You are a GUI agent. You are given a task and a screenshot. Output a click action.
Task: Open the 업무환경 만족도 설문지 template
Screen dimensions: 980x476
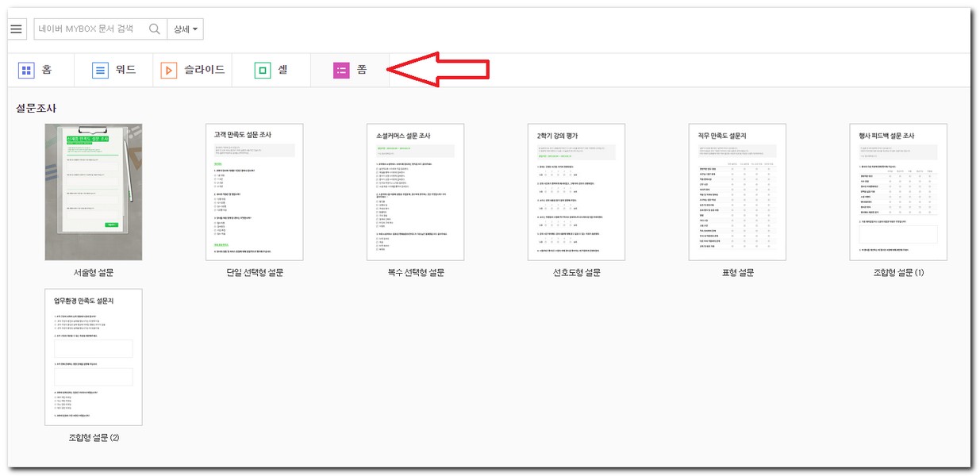tap(94, 357)
